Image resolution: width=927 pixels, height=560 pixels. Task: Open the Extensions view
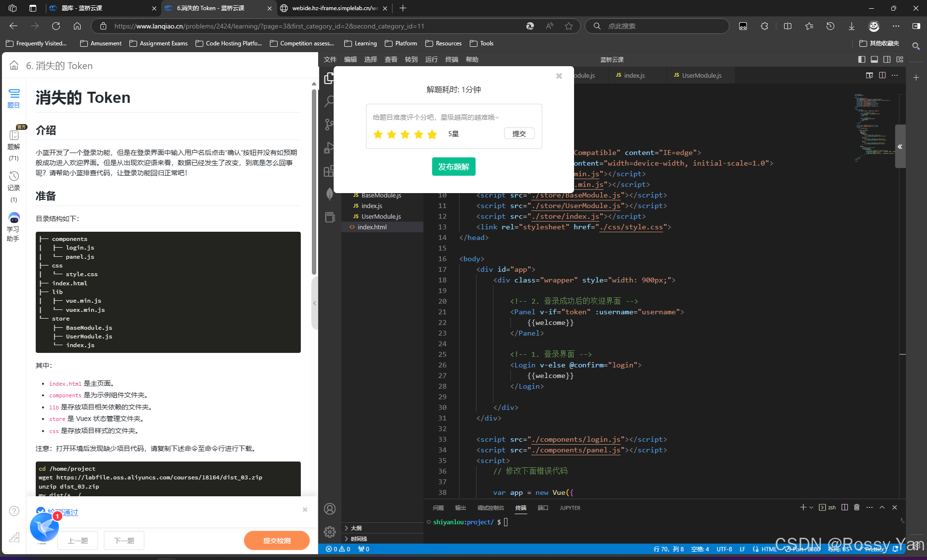(x=330, y=171)
